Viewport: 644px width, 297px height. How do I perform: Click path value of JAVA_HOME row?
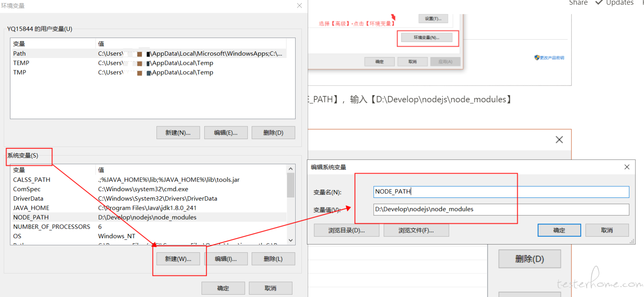(147, 208)
